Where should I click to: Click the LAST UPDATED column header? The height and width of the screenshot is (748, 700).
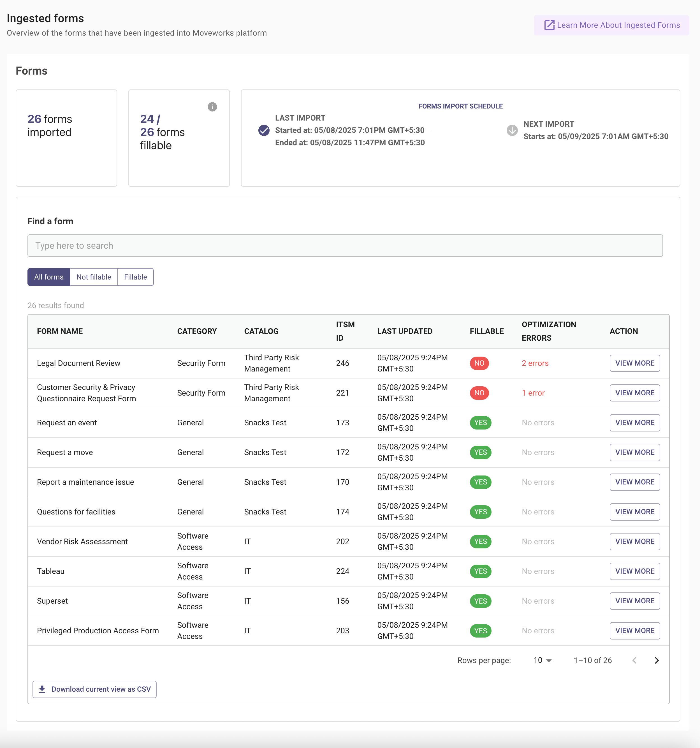point(405,331)
